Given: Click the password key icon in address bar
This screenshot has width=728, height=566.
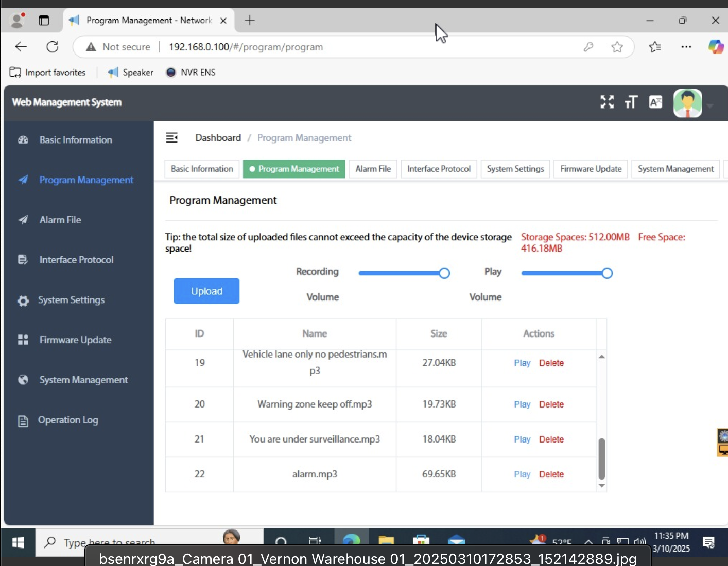Looking at the screenshot, I should 588,47.
